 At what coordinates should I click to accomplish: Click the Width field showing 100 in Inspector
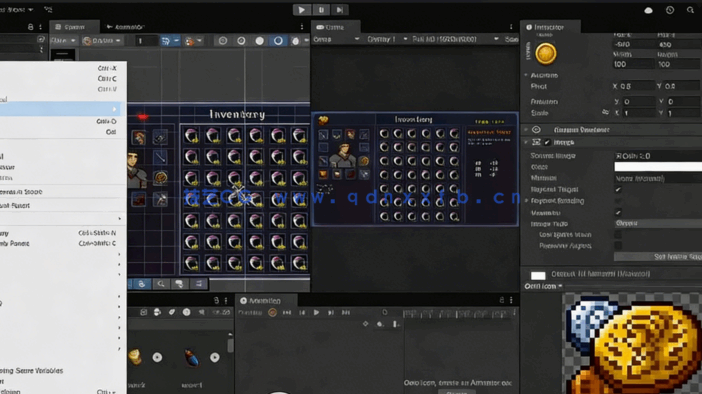(633, 64)
